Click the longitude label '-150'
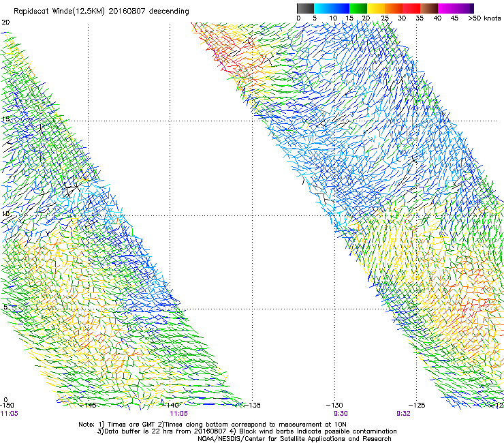 (7, 406)
